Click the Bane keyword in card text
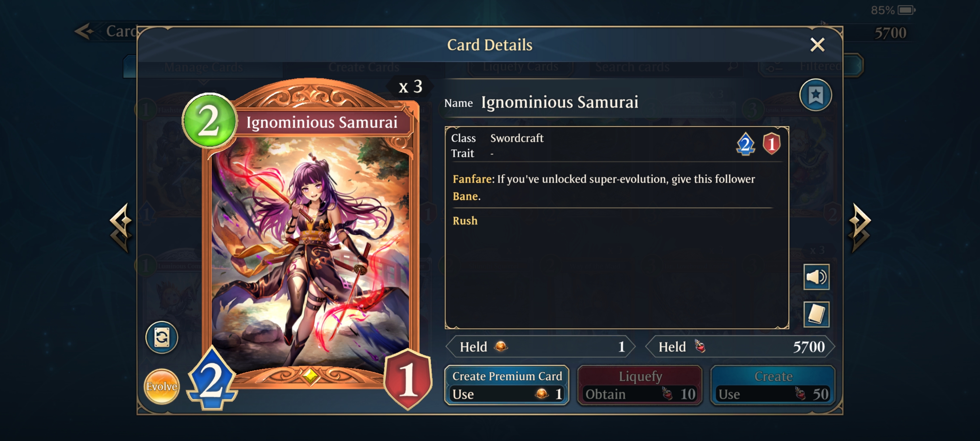This screenshot has height=441, width=980. [465, 196]
